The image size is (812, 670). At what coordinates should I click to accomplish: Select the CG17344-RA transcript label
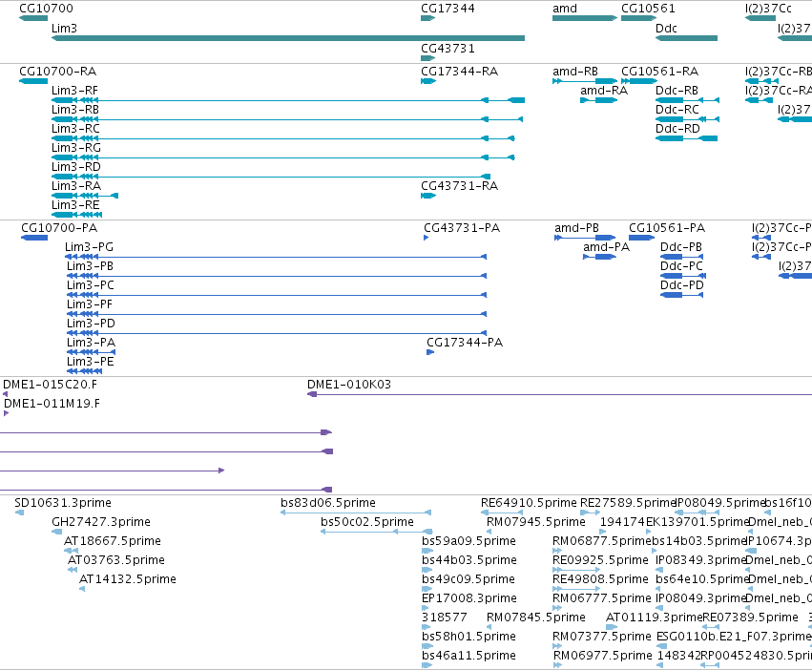[459, 71]
